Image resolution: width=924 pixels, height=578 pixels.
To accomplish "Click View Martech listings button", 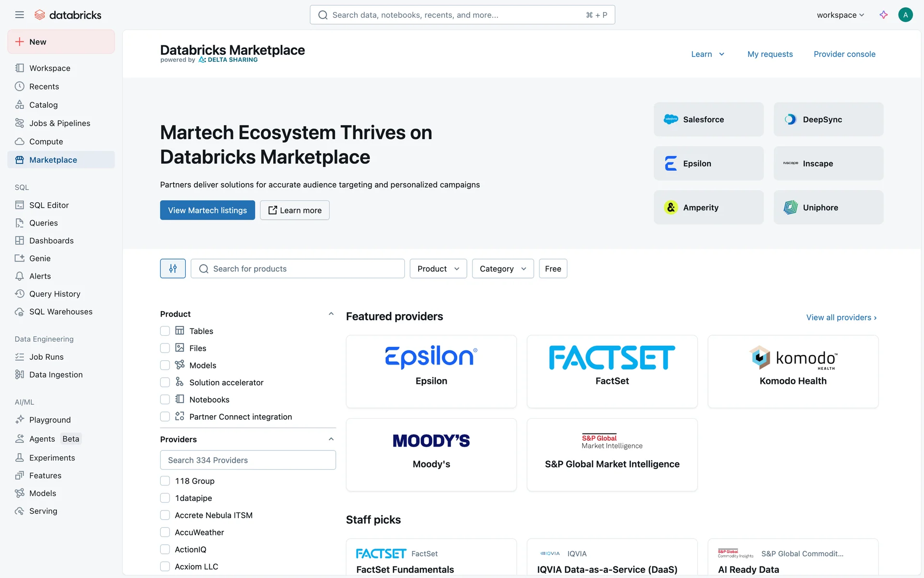I will (207, 210).
